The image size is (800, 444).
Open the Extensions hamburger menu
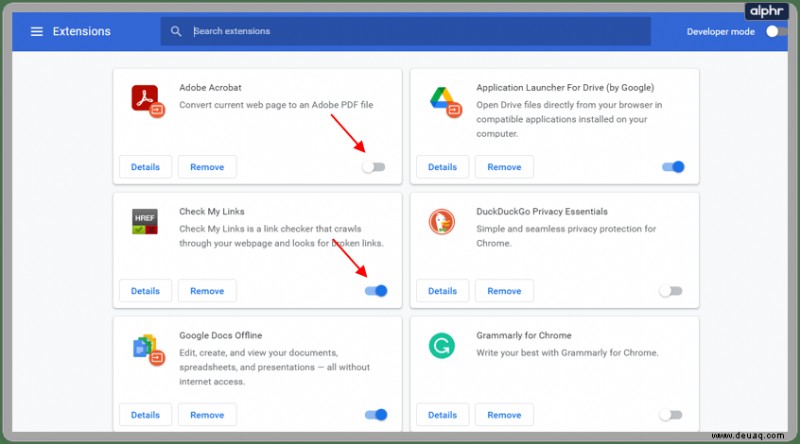click(36, 32)
